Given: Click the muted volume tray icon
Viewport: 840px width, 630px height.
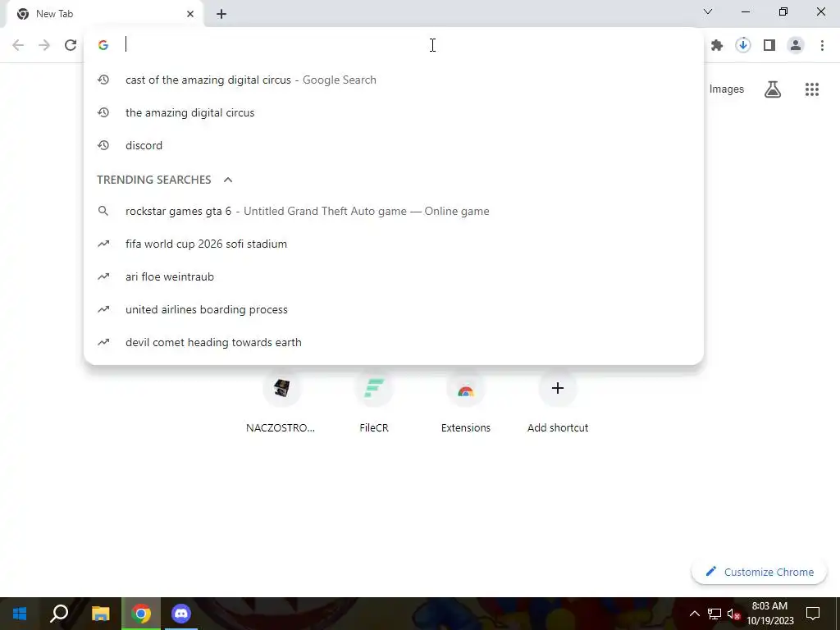Looking at the screenshot, I should point(733,614).
